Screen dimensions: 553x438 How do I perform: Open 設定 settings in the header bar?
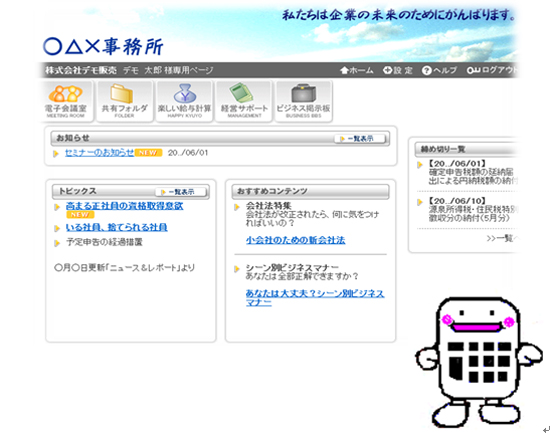pyautogui.click(x=397, y=70)
